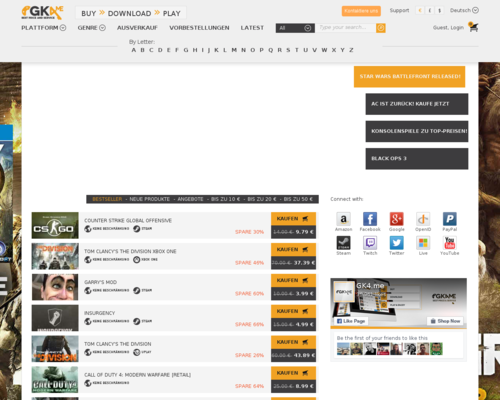Click Facebook Like Page button
The width and height of the screenshot is (500, 400).
[x=351, y=321]
